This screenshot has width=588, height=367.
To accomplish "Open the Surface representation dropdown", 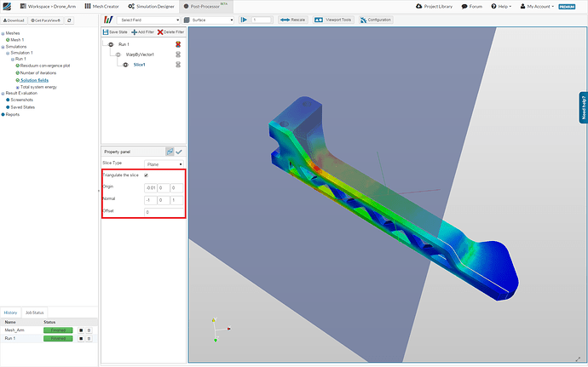I will coord(208,20).
